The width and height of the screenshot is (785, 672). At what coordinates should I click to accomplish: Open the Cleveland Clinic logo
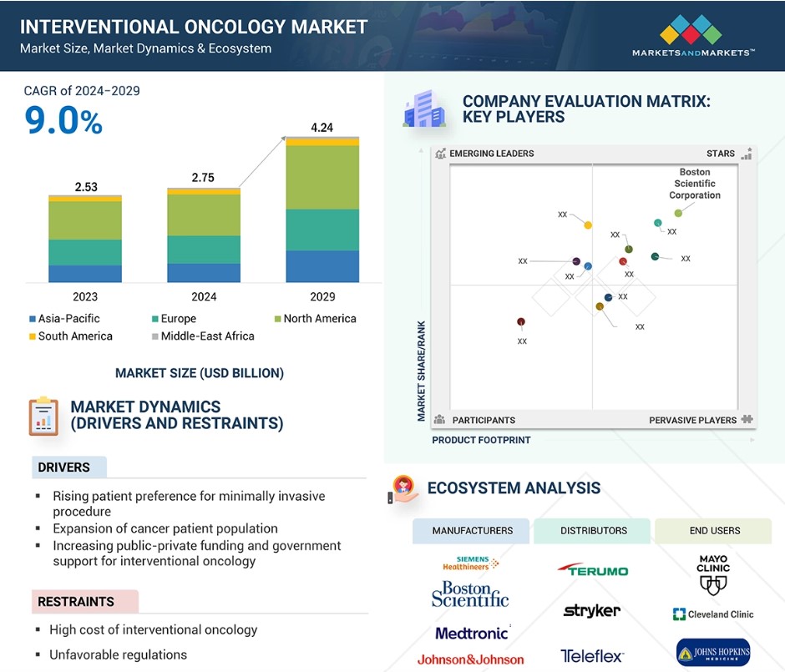coord(713,614)
